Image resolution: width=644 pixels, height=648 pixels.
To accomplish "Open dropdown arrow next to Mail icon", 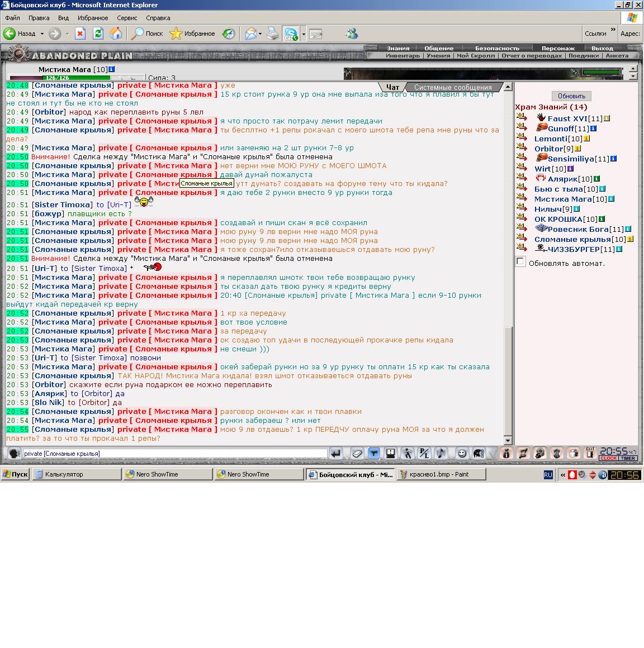I will pos(260,34).
